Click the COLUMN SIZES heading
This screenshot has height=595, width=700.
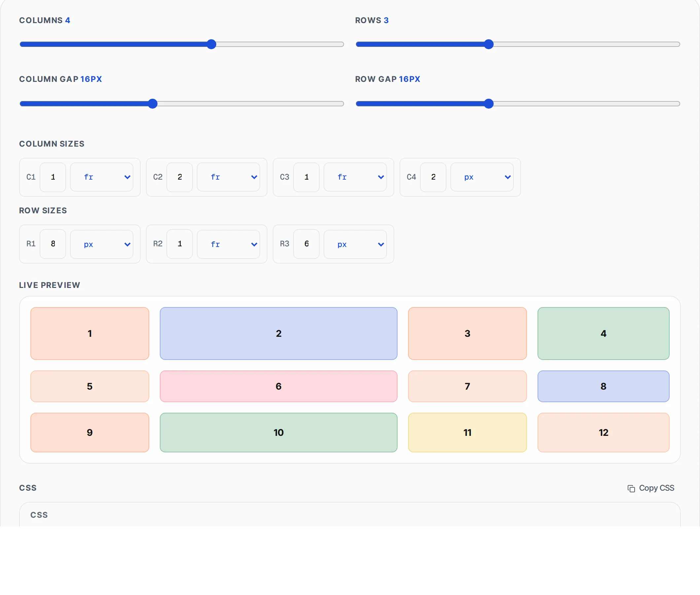pos(52,144)
